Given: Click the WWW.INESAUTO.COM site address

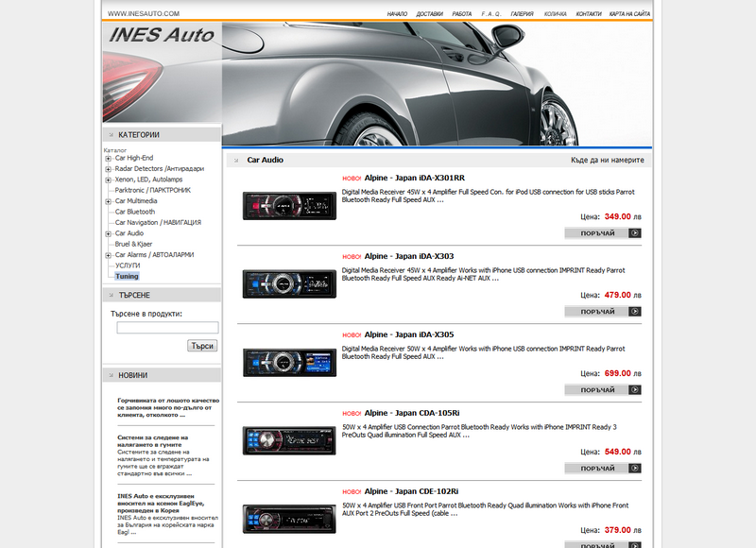Looking at the screenshot, I should (144, 14).
